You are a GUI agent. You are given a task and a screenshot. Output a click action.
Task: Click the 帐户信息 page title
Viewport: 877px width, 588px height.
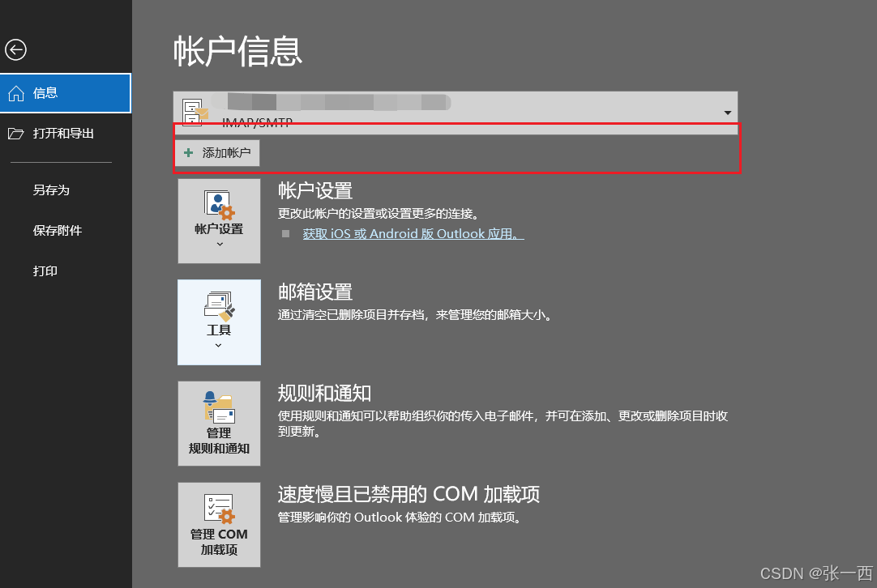(237, 51)
